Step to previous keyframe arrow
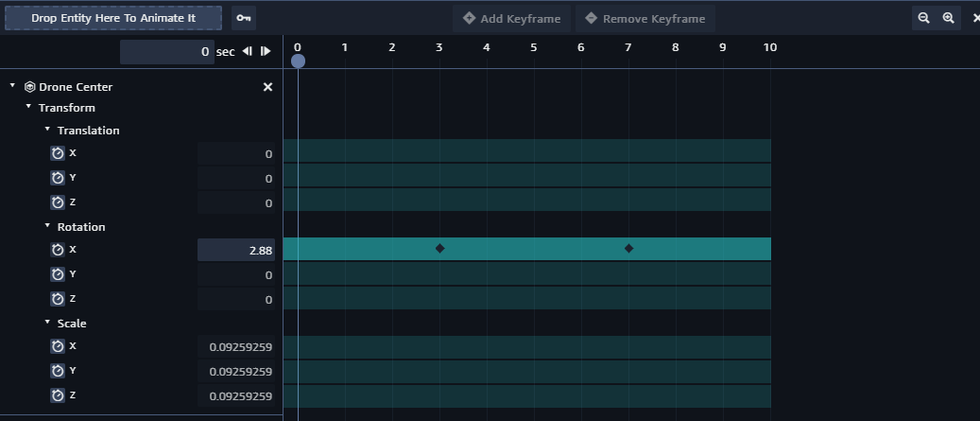The height and width of the screenshot is (421, 980). pyautogui.click(x=248, y=51)
